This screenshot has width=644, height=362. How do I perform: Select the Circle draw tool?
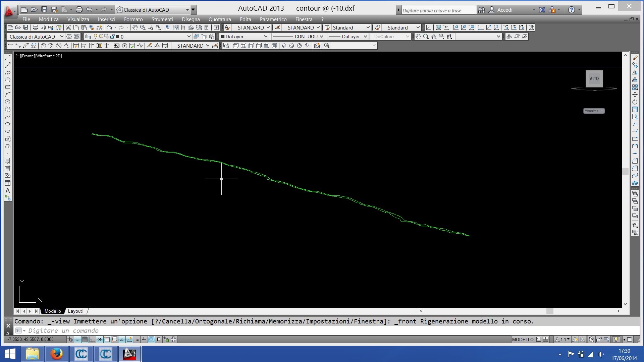point(7,102)
